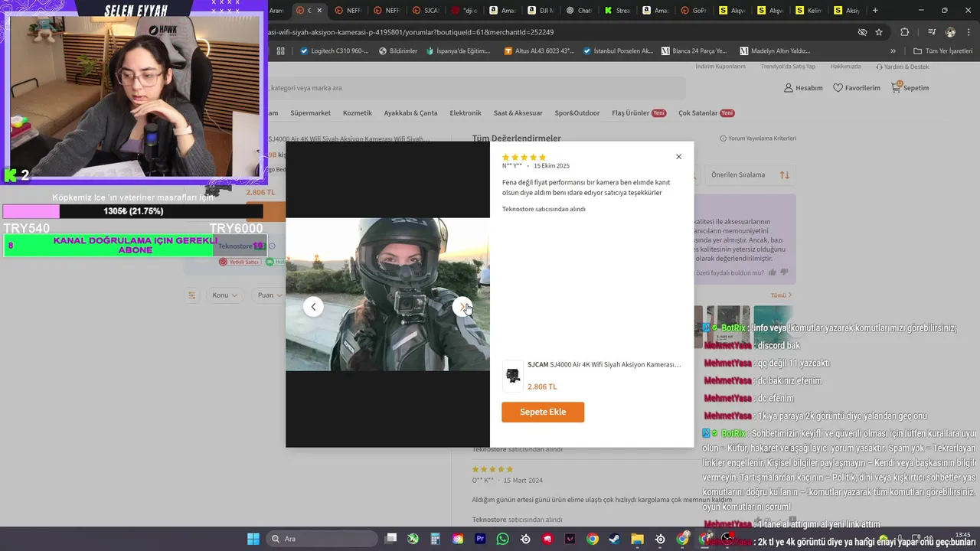Open the Hakkımızda link
The image size is (980, 551).
pos(845,67)
